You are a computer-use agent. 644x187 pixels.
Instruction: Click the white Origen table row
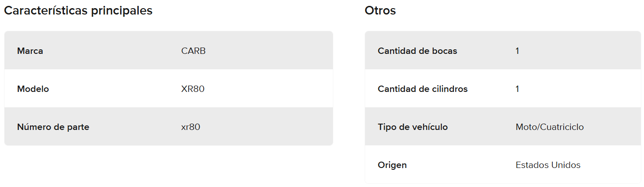(x=612, y=165)
